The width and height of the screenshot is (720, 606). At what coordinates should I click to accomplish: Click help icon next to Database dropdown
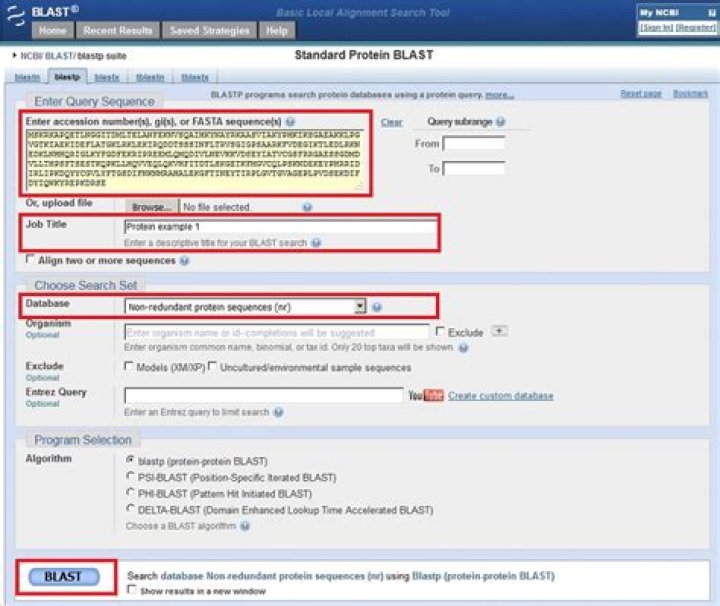coord(377,307)
